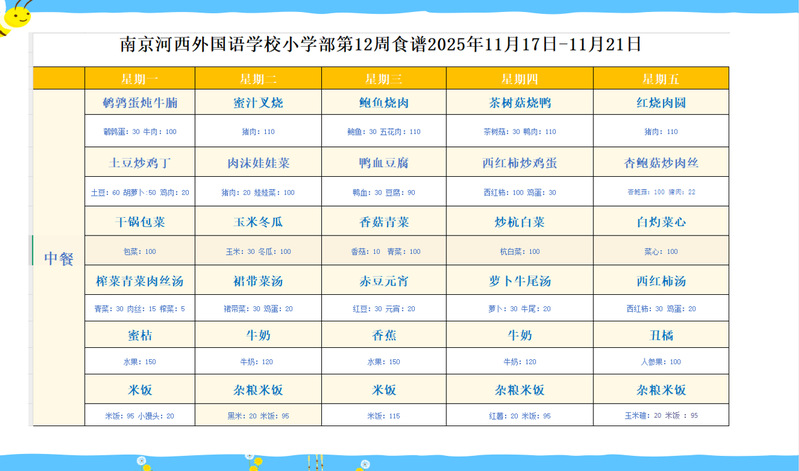
Task: Click the 蜜汁叉烧 dish cell
Action: coord(258,104)
